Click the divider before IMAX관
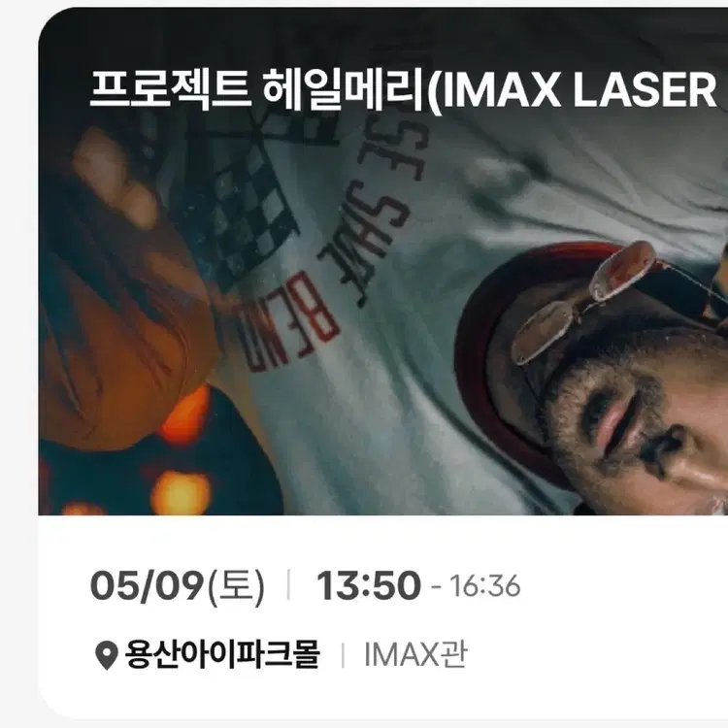This screenshot has width=728, height=728. pos(343,655)
